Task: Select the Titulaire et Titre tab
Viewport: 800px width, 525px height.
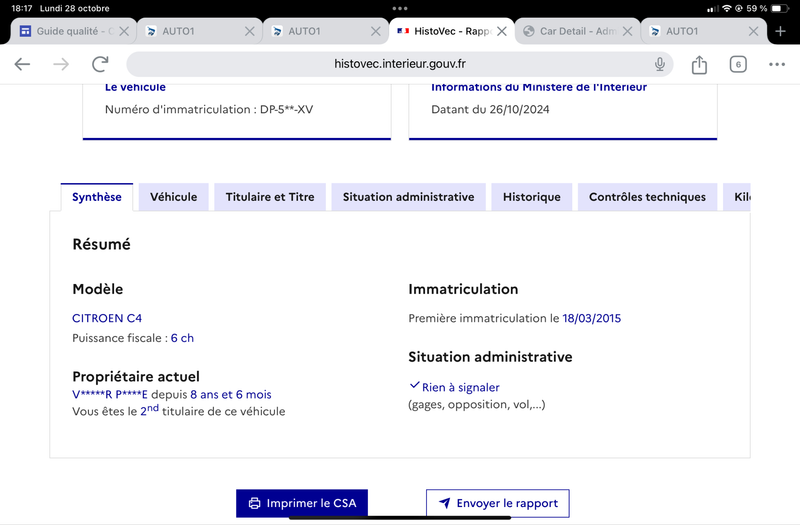Action: click(270, 197)
